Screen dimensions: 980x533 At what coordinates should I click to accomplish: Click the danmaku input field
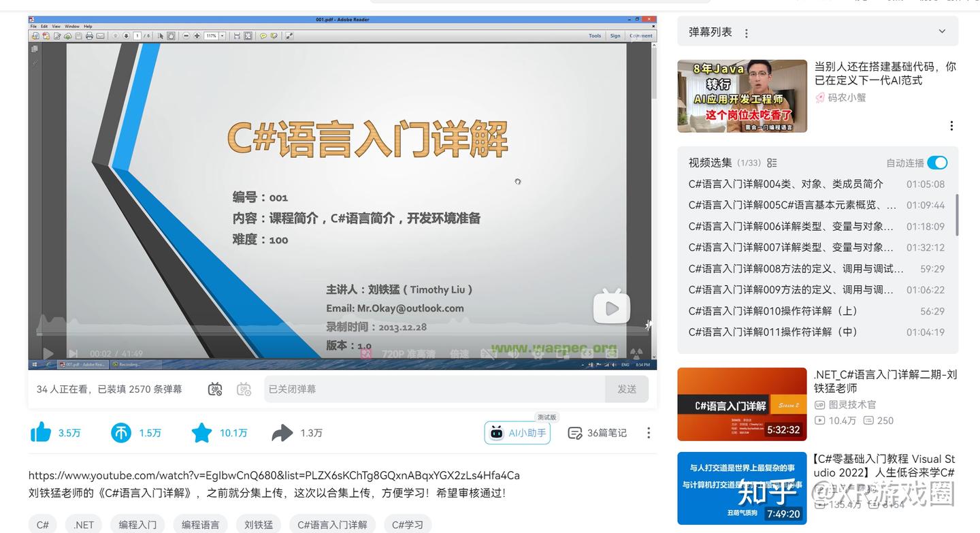[x=408, y=389]
